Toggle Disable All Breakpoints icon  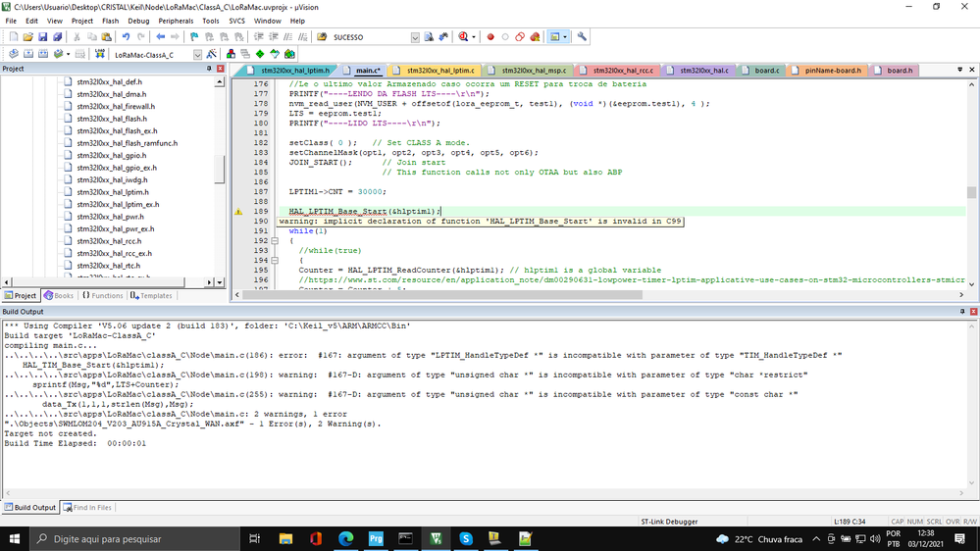point(520,37)
